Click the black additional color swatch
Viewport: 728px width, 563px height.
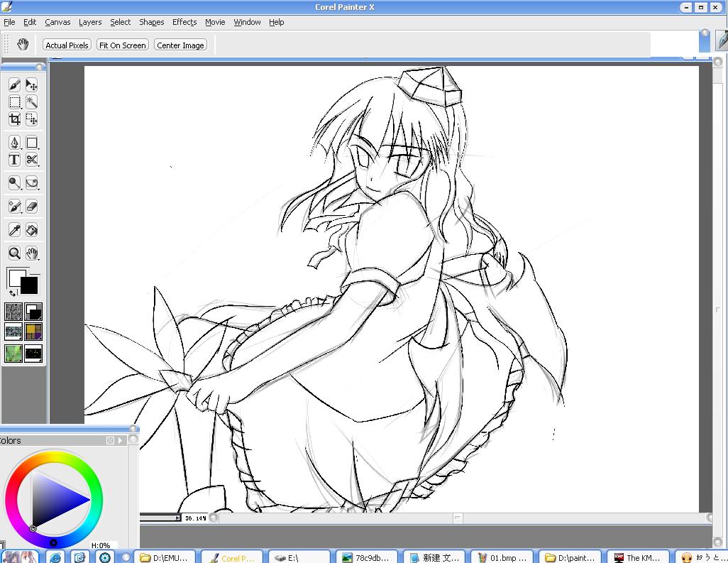click(29, 285)
